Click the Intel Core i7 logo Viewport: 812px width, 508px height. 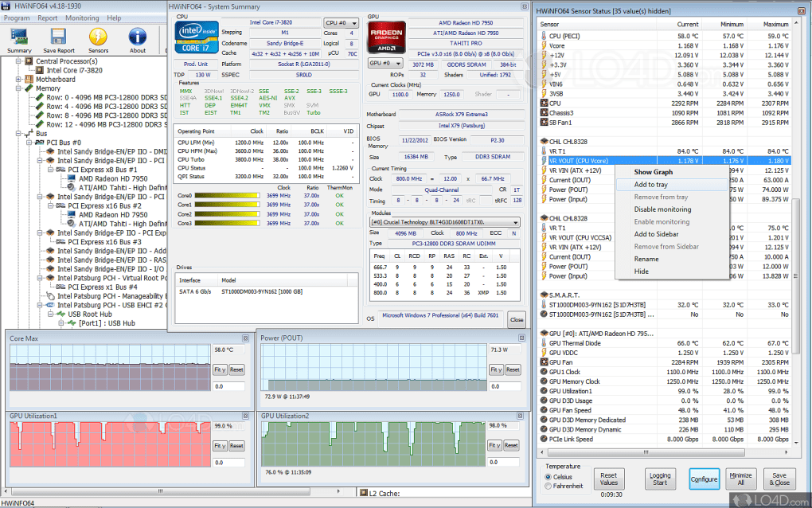tap(197, 37)
